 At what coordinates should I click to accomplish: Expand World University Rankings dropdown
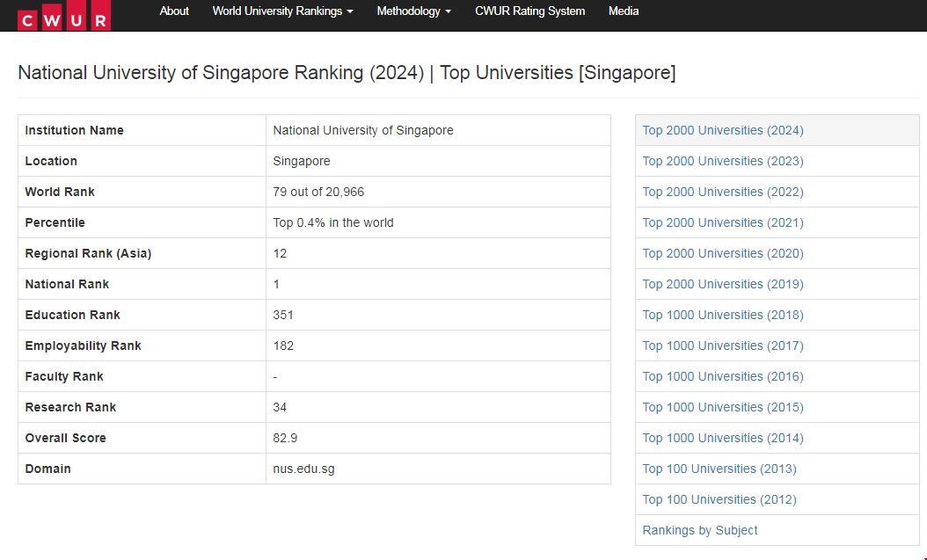[282, 11]
